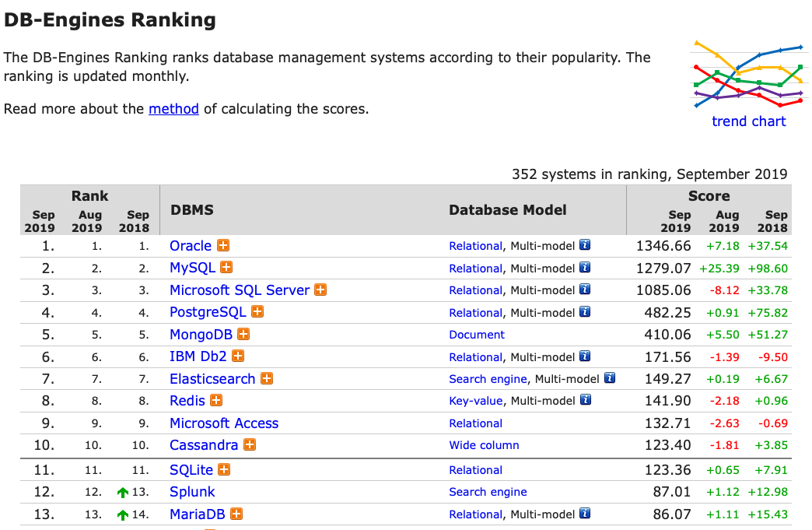Click the info icon in IBM Db2's row

(585, 356)
